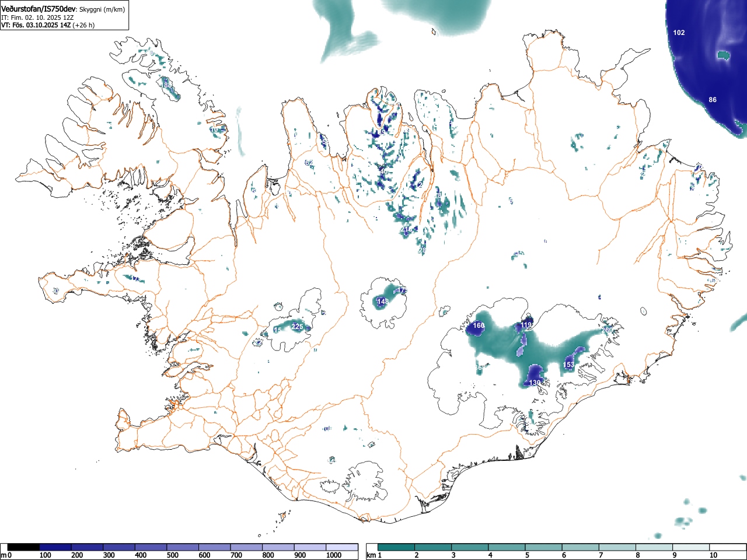Click the darkest teal 1–2 km legend swatch
The height and width of the screenshot is (560, 747).
tap(396, 547)
